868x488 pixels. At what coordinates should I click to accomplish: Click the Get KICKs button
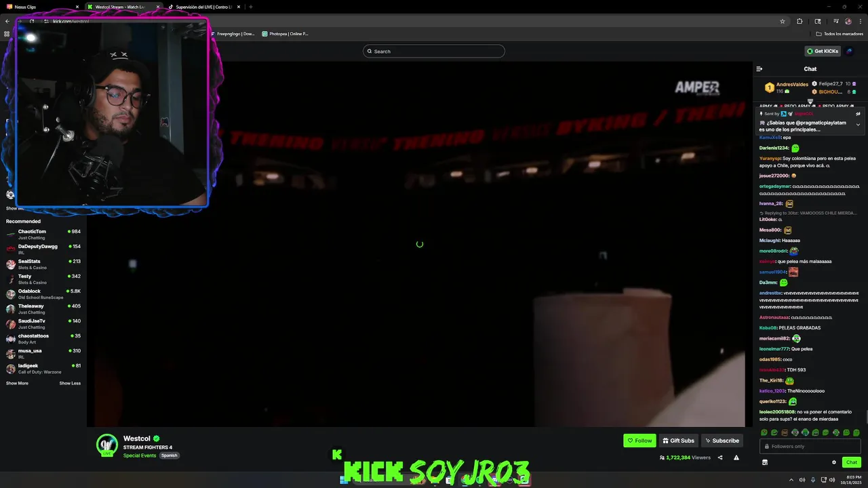pos(823,51)
